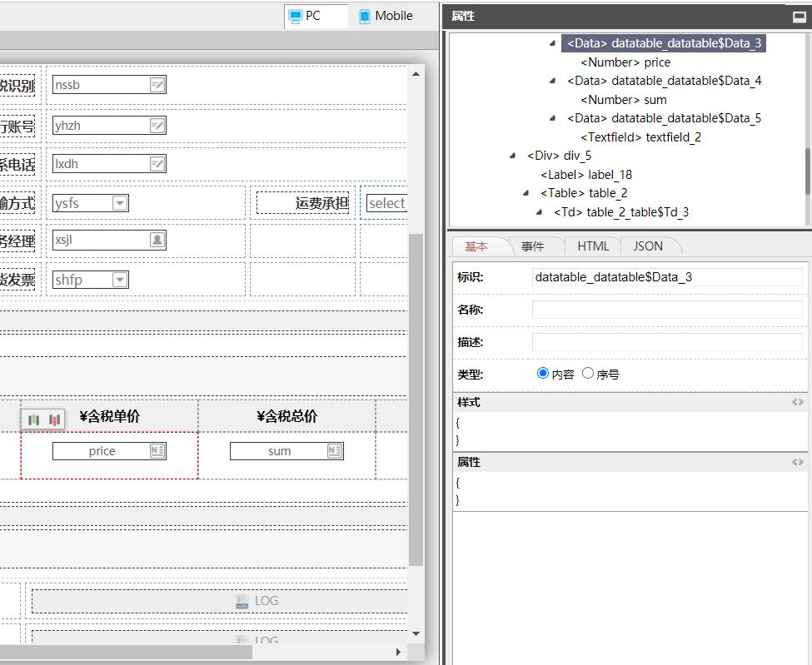Open the code editor icon for 属性 section

pyautogui.click(x=797, y=462)
